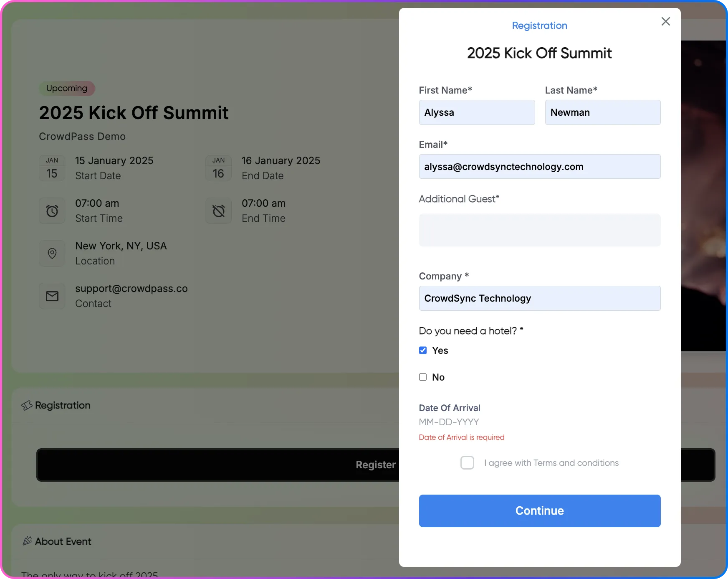Image resolution: width=728 pixels, height=579 pixels.
Task: Click the start date calendar icon
Action: tap(52, 168)
